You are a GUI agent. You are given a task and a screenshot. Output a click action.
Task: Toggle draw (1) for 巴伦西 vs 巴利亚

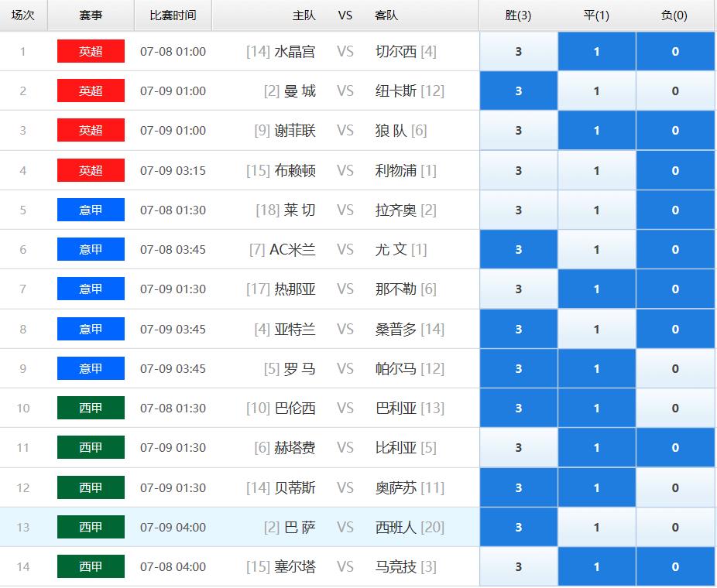tap(597, 408)
